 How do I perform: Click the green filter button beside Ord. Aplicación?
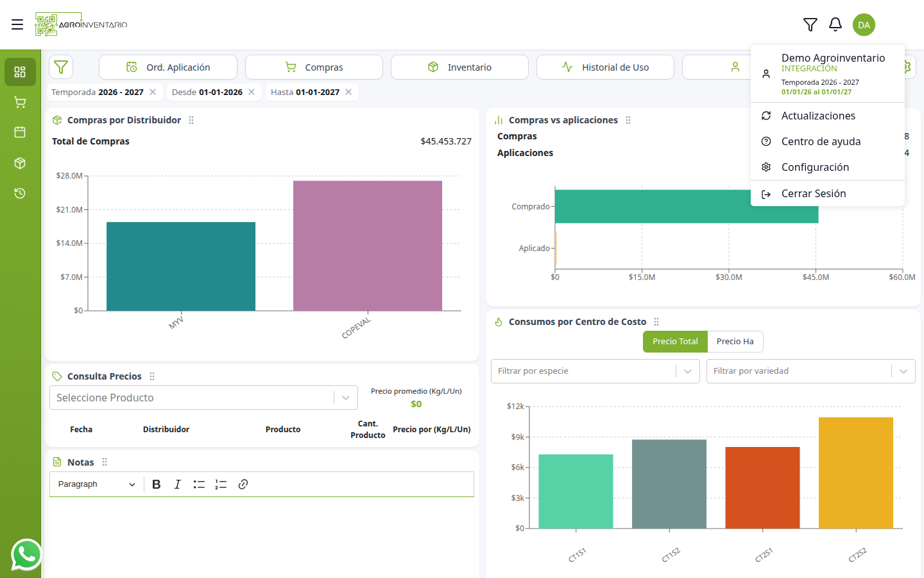61,67
